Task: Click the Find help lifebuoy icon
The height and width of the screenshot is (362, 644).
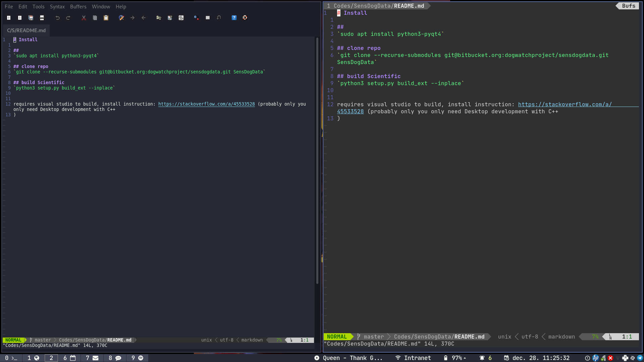Action: pyautogui.click(x=245, y=18)
